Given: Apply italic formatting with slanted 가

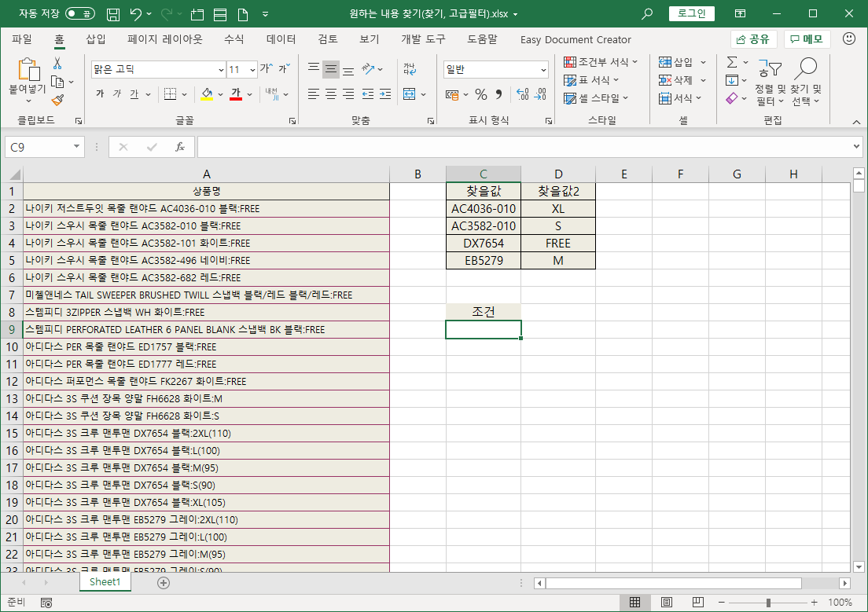Looking at the screenshot, I should click(x=117, y=94).
